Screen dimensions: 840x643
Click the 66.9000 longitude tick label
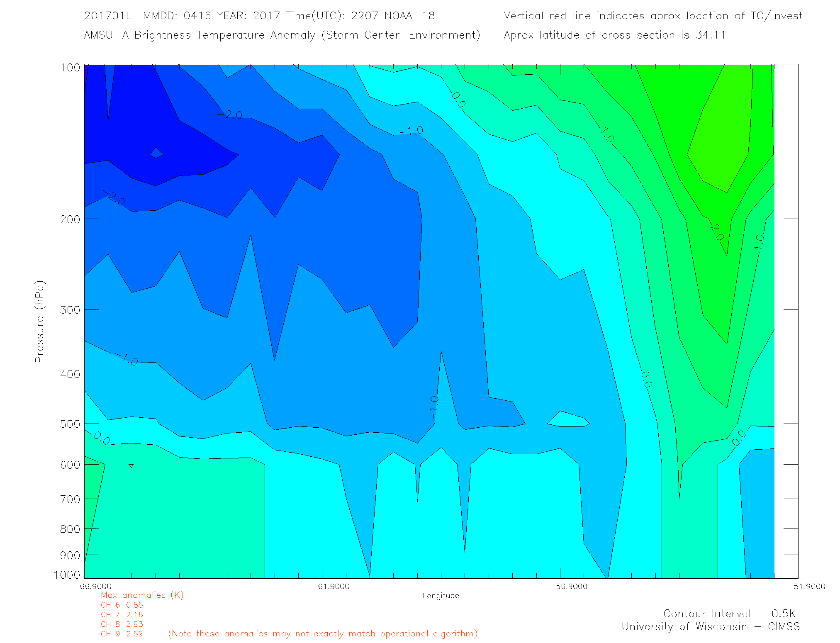96,586
